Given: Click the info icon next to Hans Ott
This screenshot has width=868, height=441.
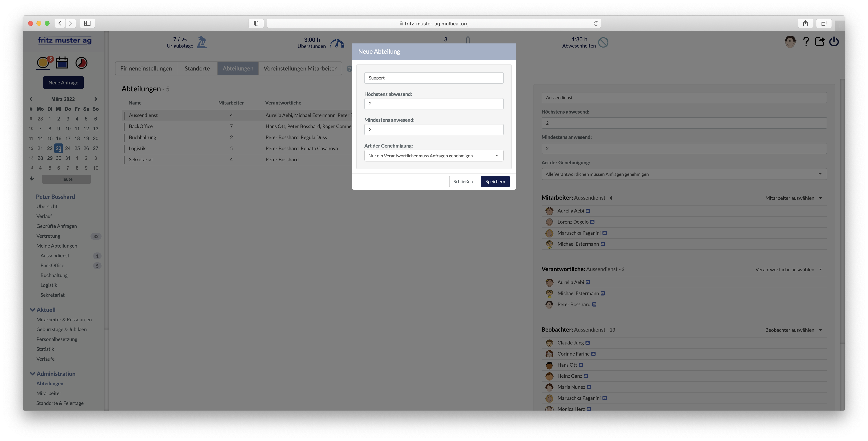Looking at the screenshot, I should click(581, 365).
